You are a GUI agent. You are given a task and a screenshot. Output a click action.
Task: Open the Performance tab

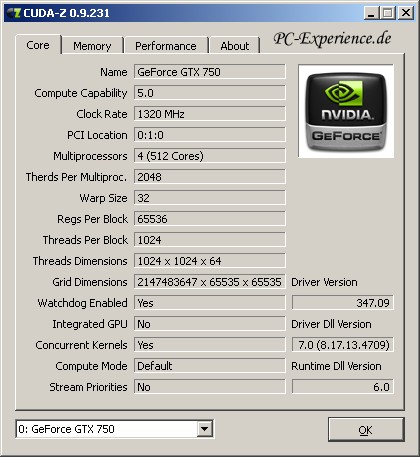click(x=166, y=46)
